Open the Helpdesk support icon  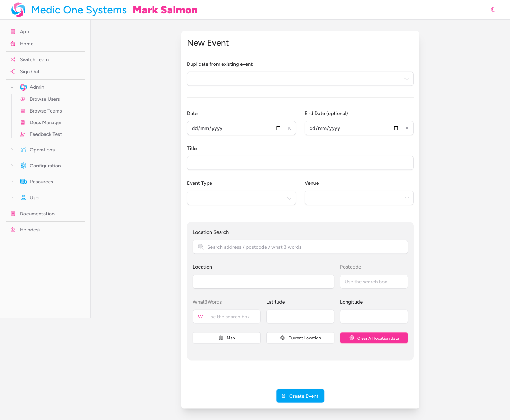coord(13,230)
